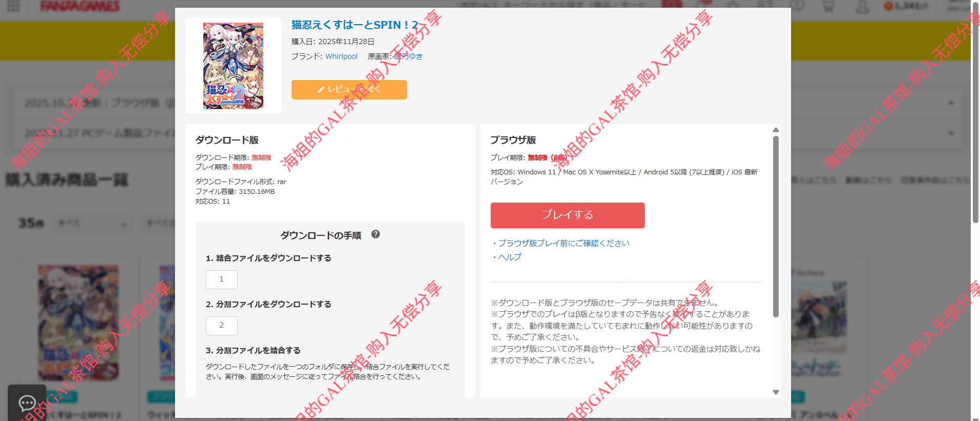
Task: Open the grid menu icon beside FANZA GAMES
Action: tap(13, 6)
